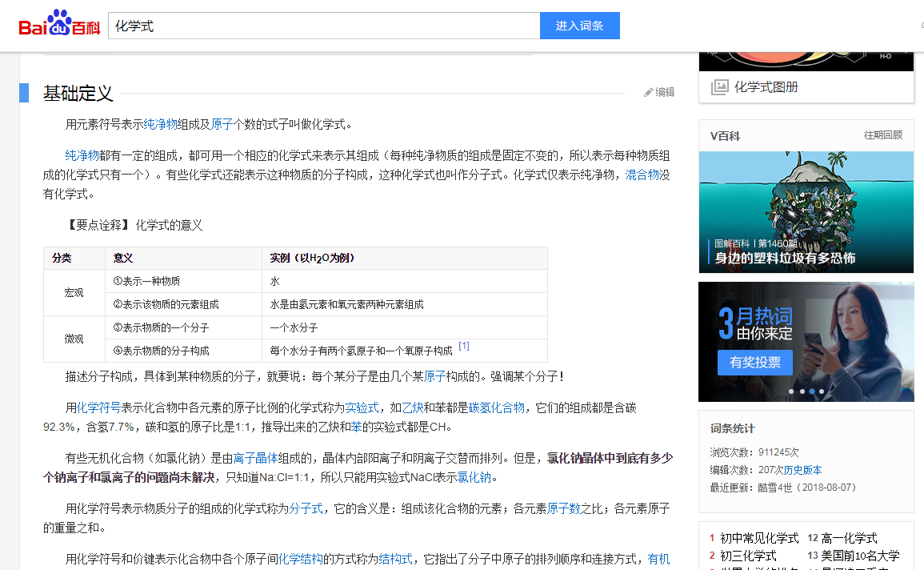Click the [1] reference citation in the table
This screenshot has height=570, width=924.
tap(463, 344)
